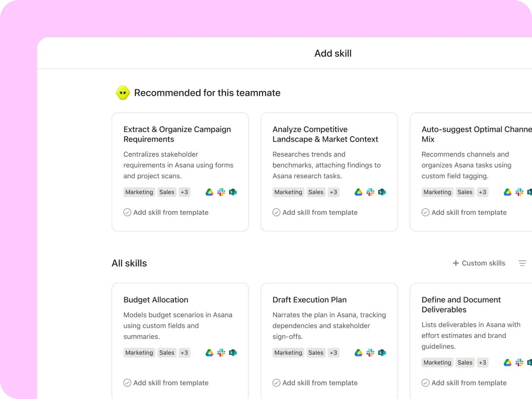The width and height of the screenshot is (532, 399).
Task: Add Draft Execution Plan skill from template
Action: pyautogui.click(x=315, y=383)
